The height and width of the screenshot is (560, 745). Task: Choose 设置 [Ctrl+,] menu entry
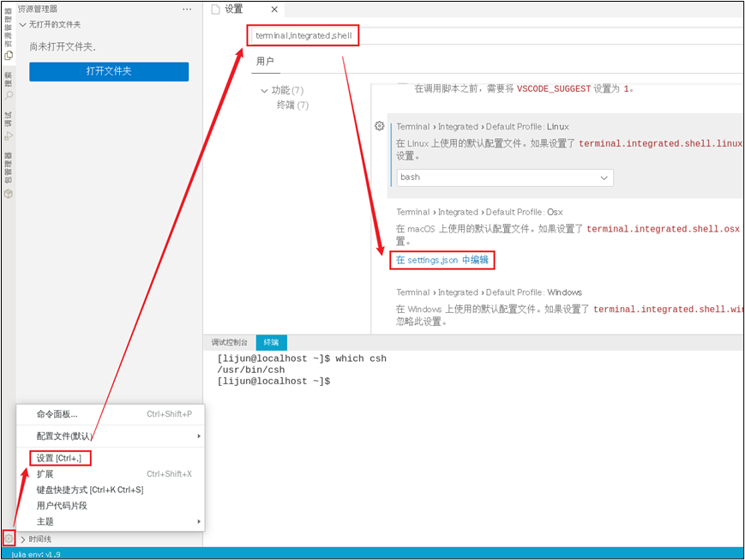point(111,458)
